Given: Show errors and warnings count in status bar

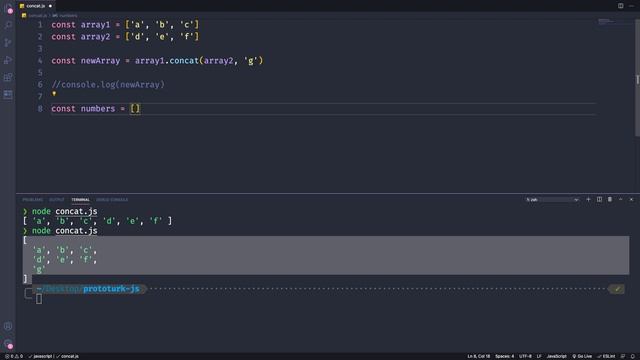Looking at the screenshot, I should click(14, 356).
